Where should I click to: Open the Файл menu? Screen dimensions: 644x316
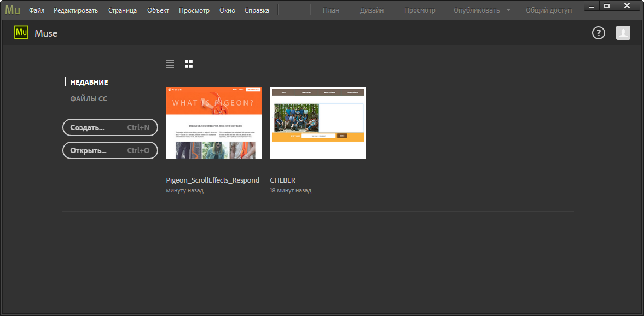36,10
